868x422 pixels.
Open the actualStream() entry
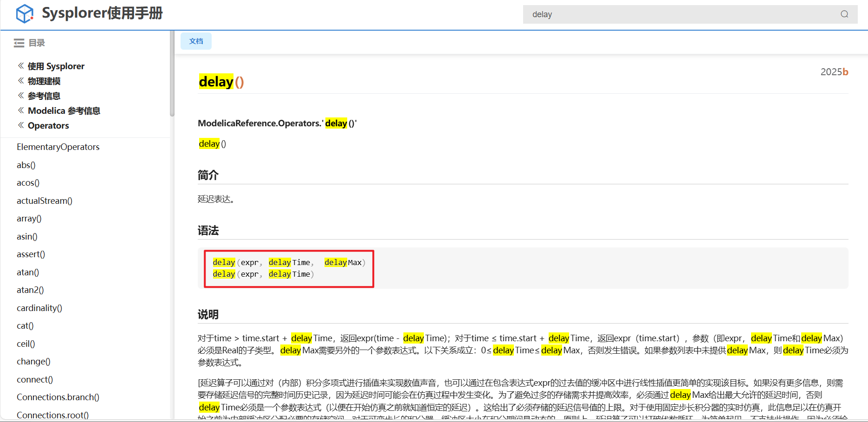pos(45,201)
